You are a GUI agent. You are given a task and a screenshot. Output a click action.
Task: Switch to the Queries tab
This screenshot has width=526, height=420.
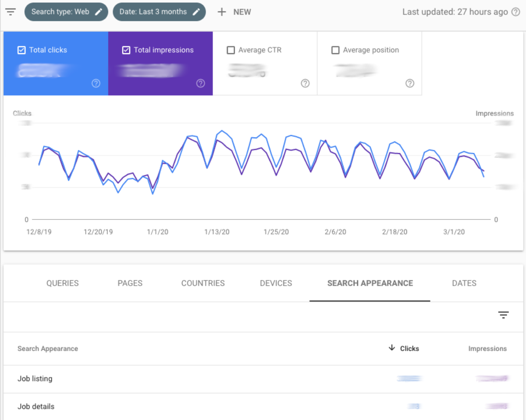[63, 283]
